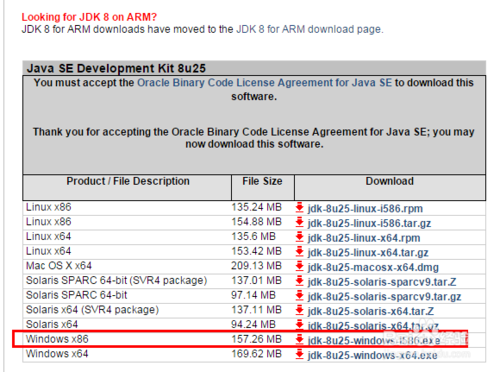Click download arrow icon for jdk-8u25-solaris-sparcv9.tar.Z
This screenshot has width=500, height=372.
(299, 281)
